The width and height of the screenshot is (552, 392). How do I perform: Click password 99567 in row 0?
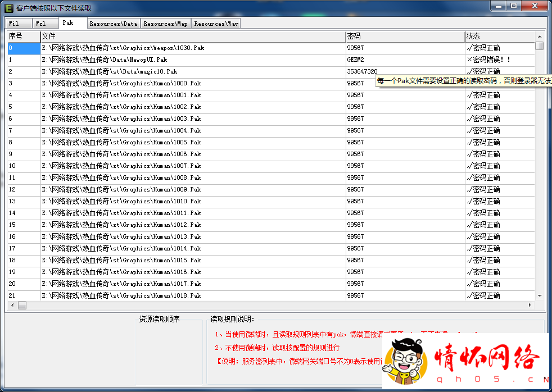[405, 48]
